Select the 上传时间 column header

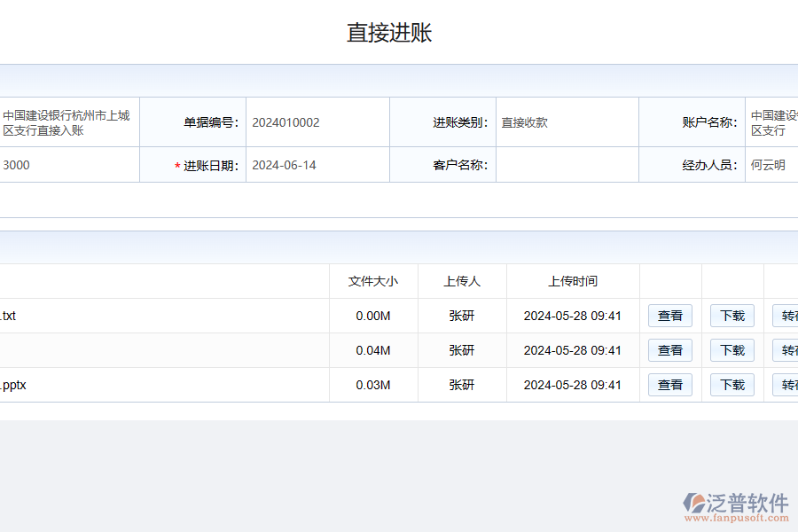coord(573,281)
